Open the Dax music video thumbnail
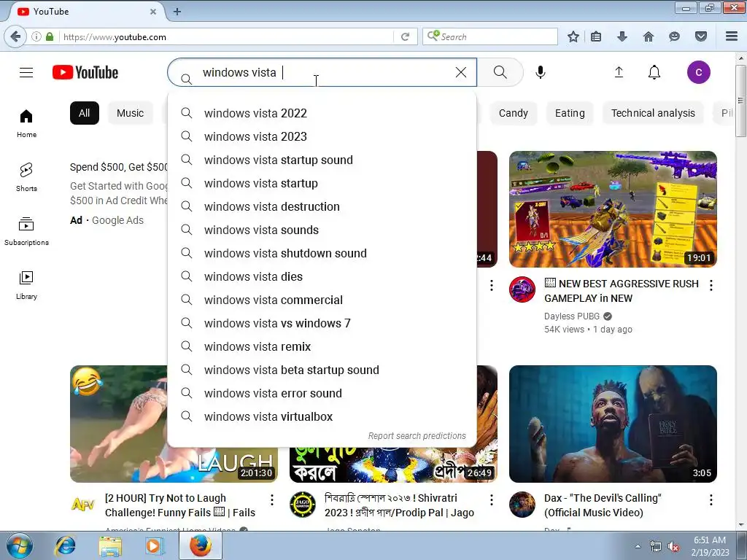Viewport: 747px width, 560px height. pyautogui.click(x=613, y=424)
